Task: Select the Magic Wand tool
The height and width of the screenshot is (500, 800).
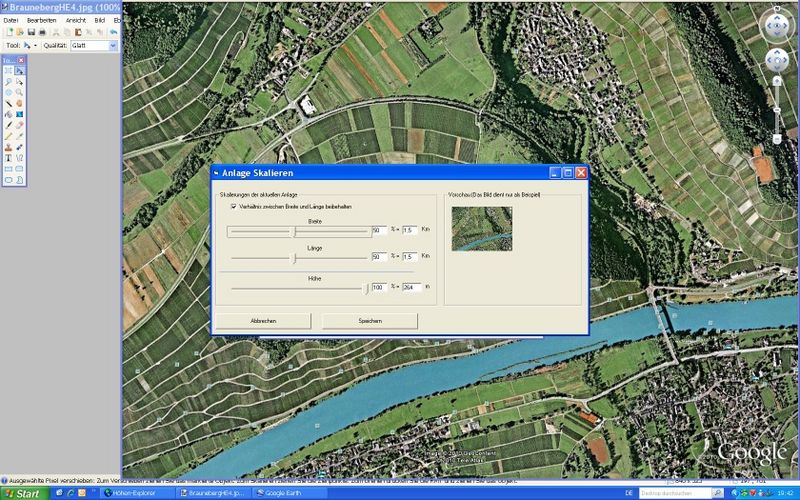Action: [x=8, y=103]
